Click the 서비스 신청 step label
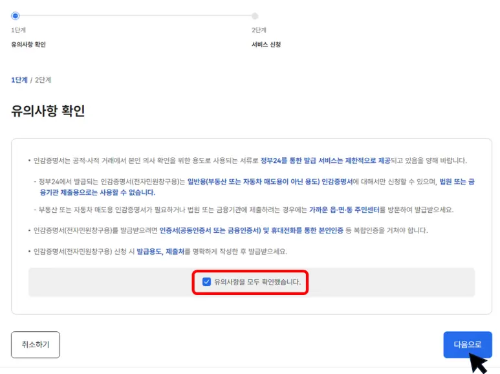 click(266, 44)
